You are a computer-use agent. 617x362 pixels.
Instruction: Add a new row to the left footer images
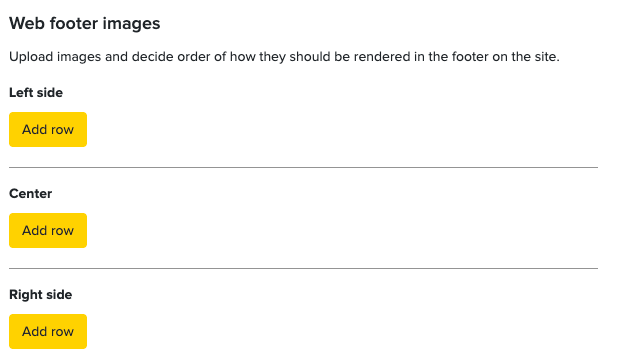pos(48,129)
